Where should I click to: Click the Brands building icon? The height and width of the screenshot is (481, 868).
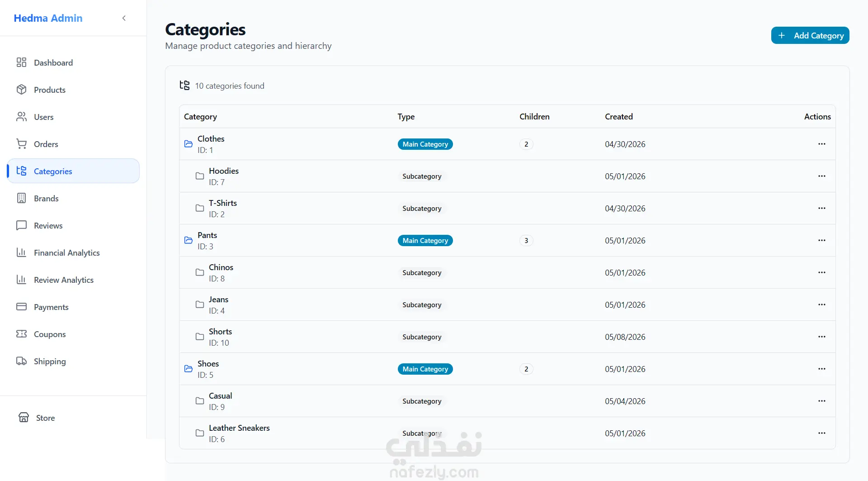(21, 198)
